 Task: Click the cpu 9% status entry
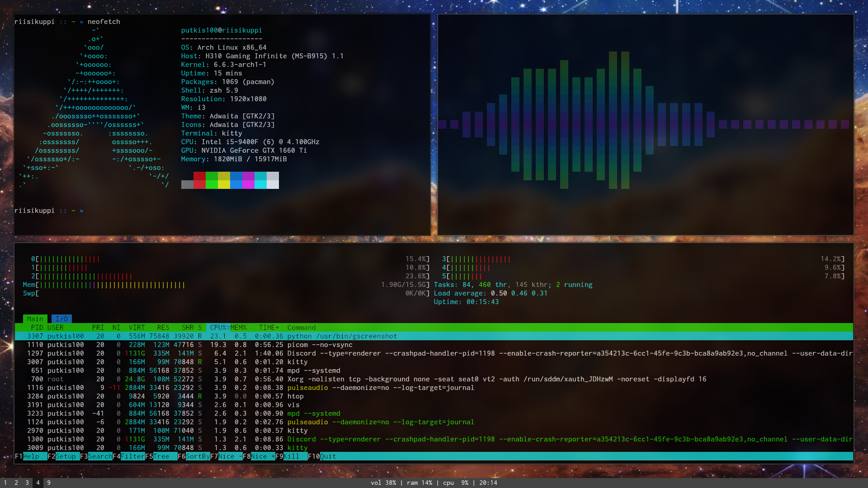(456, 483)
